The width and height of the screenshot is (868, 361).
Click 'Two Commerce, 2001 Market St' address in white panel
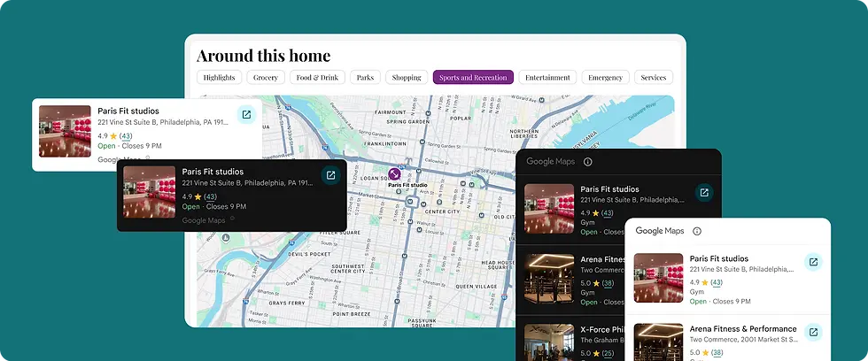(x=744, y=340)
